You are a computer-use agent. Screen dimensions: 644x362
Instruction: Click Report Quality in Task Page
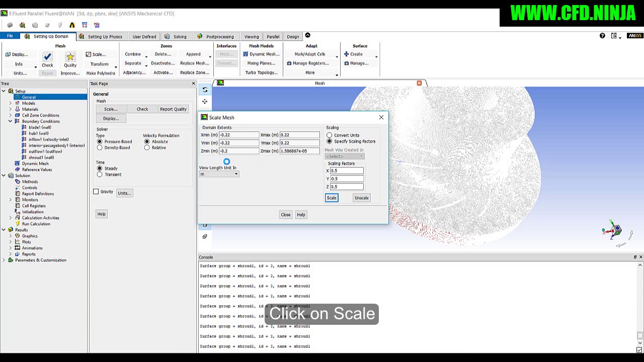[x=173, y=109]
